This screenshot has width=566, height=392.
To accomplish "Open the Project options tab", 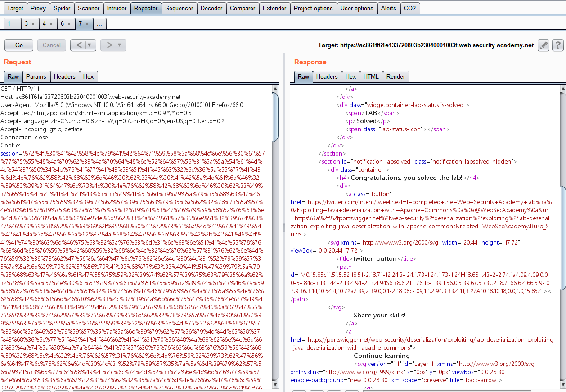I will [313, 8].
